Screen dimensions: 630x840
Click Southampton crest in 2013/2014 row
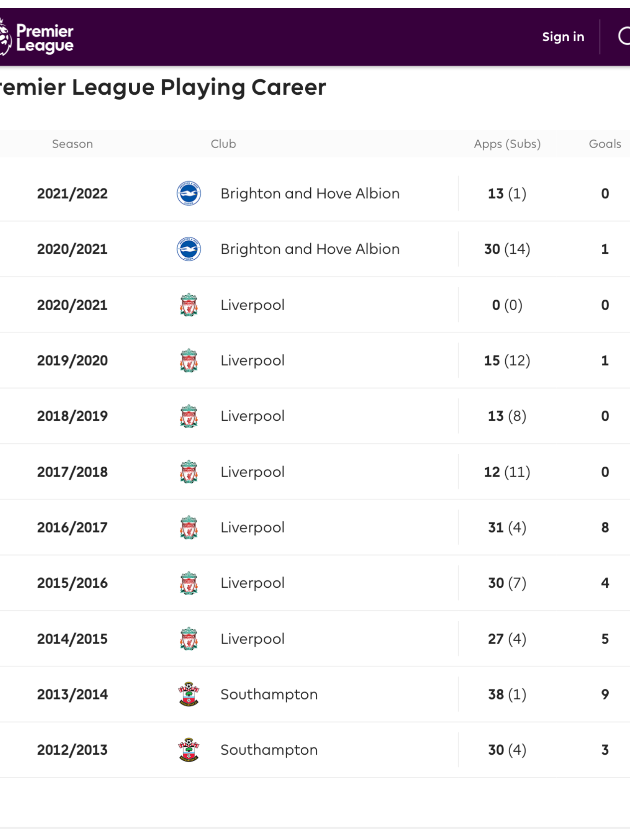[x=189, y=694]
